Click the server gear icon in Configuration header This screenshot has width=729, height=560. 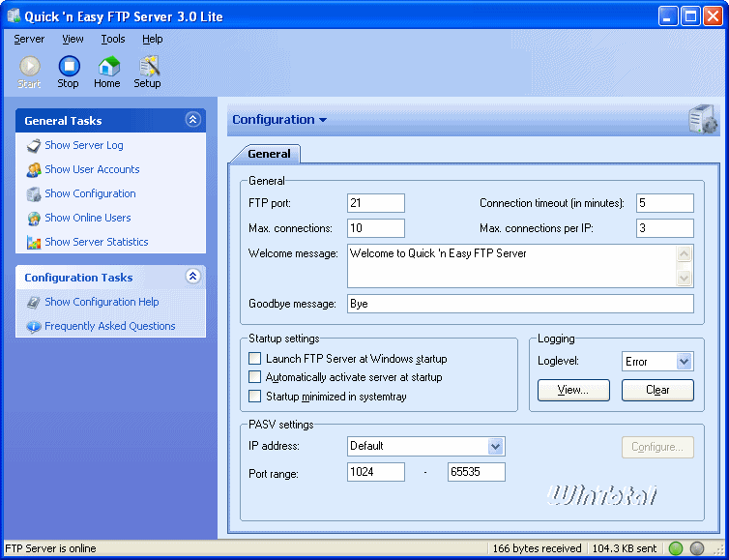[x=703, y=119]
